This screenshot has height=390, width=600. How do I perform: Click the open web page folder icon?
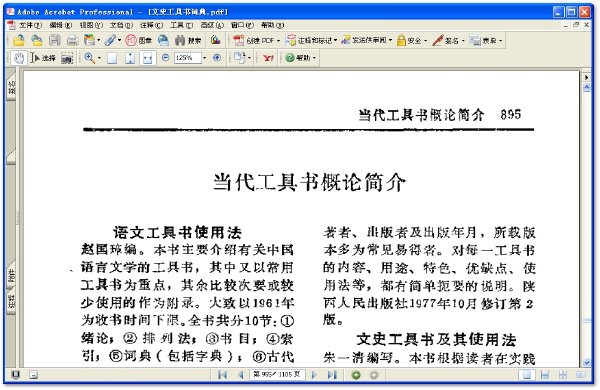pos(36,40)
